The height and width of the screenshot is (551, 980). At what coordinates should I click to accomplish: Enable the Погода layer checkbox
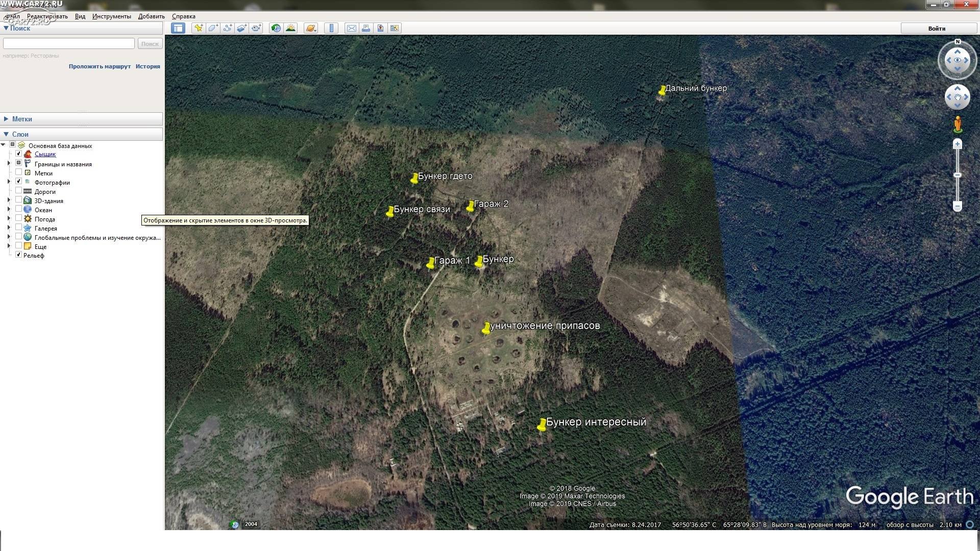click(19, 218)
